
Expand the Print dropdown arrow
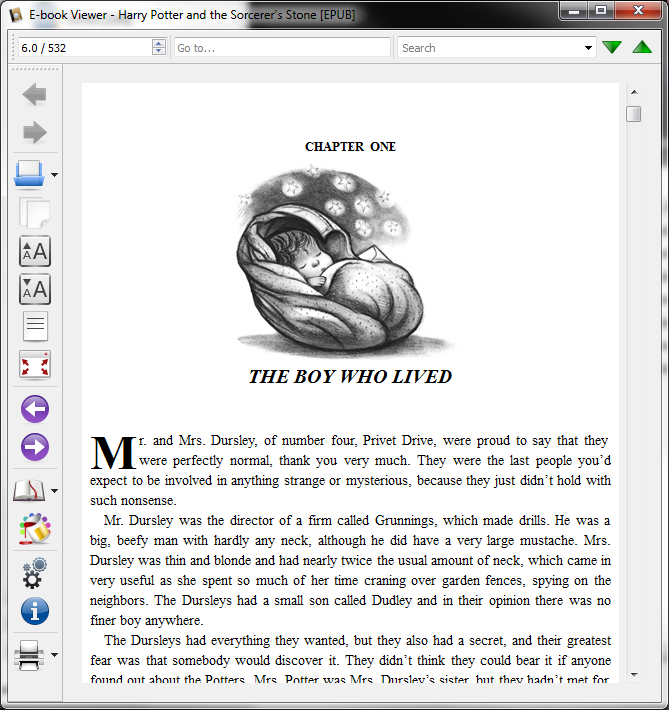(x=54, y=655)
